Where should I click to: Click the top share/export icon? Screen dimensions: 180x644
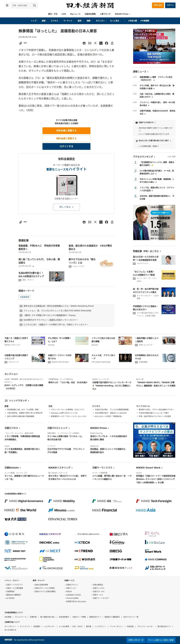(x=112, y=43)
